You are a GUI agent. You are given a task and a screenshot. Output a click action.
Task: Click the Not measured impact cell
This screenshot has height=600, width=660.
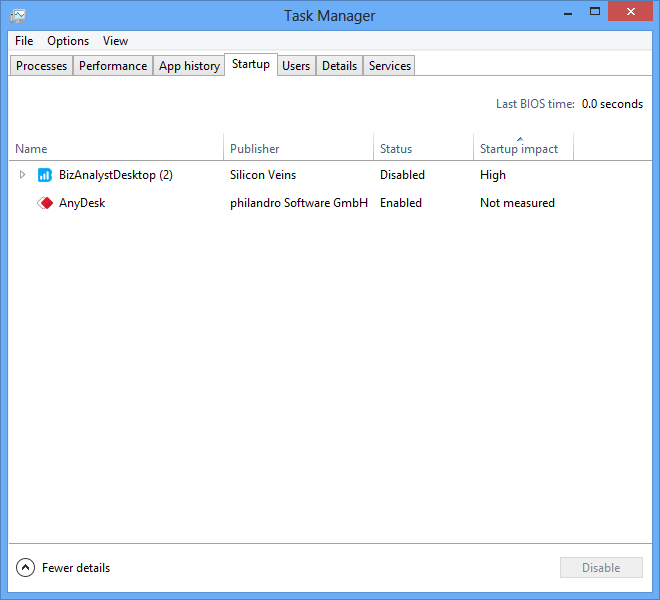click(x=517, y=203)
